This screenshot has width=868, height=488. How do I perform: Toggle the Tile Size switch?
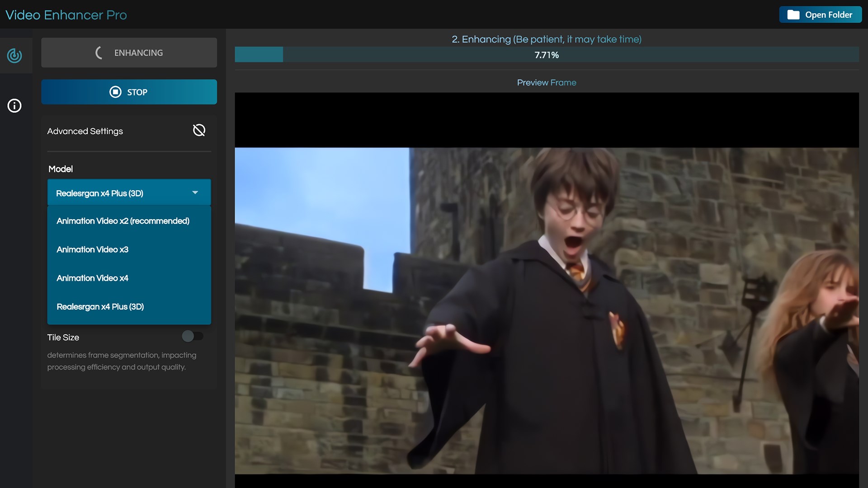point(192,336)
